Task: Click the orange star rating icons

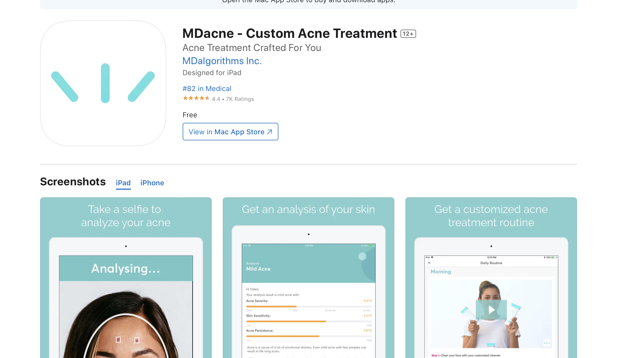Action: [196, 98]
